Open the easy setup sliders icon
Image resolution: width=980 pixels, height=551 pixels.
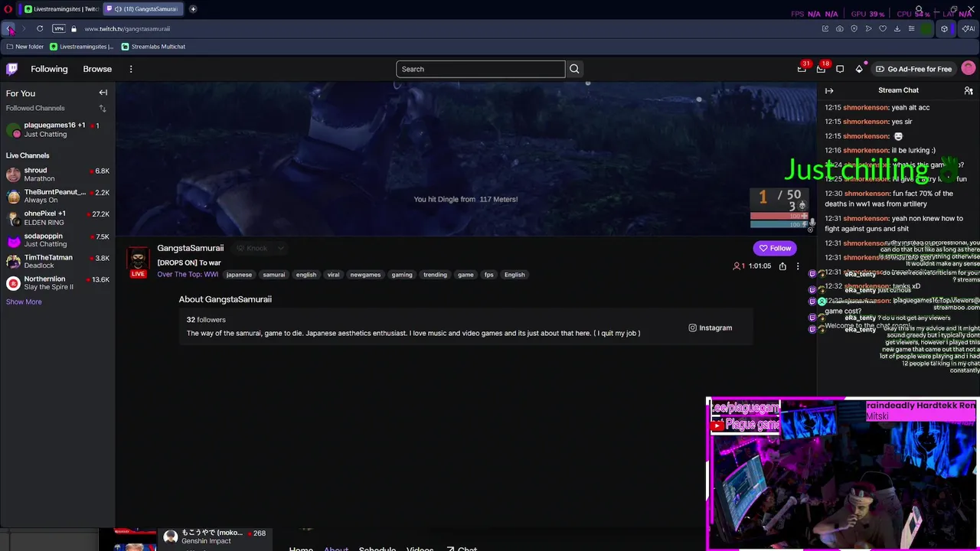(911, 28)
